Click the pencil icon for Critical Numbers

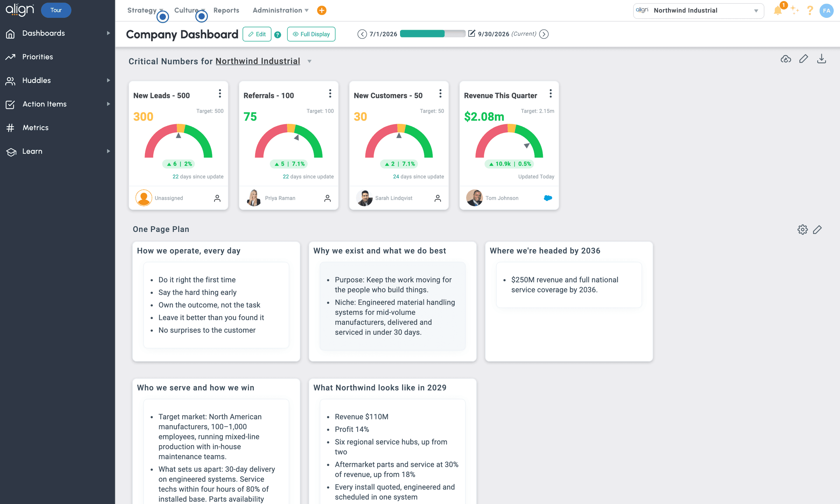[804, 59]
